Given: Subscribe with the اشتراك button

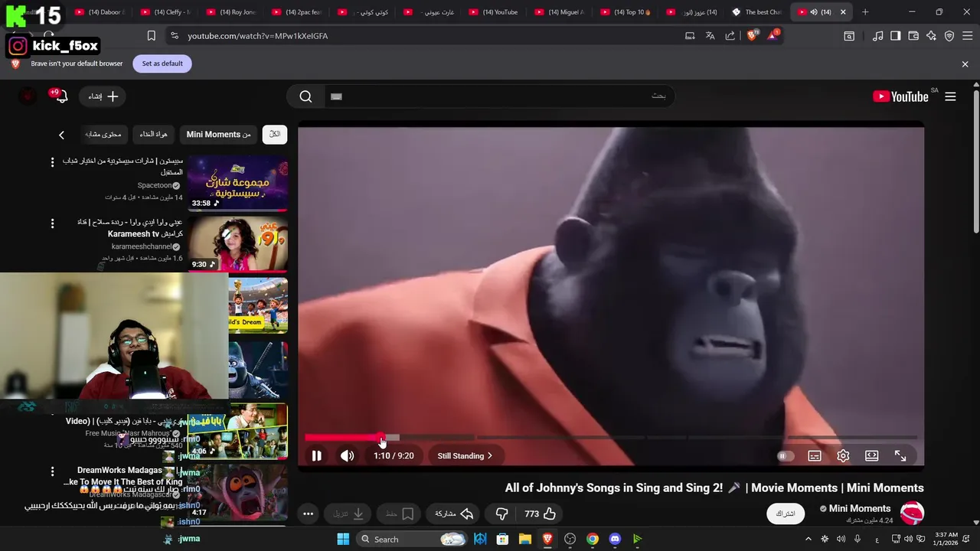Looking at the screenshot, I should pos(786,514).
